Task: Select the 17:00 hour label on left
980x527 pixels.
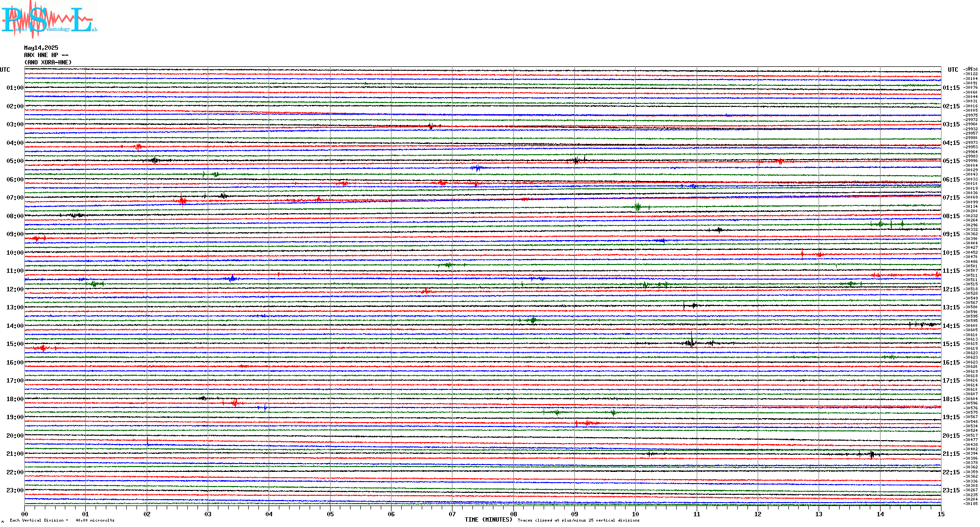Action: 15,381
